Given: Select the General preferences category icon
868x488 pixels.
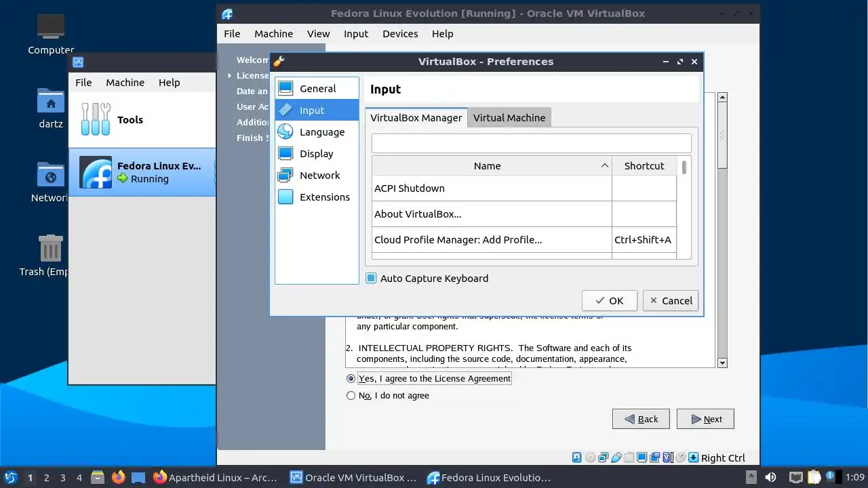Looking at the screenshot, I should (x=285, y=88).
